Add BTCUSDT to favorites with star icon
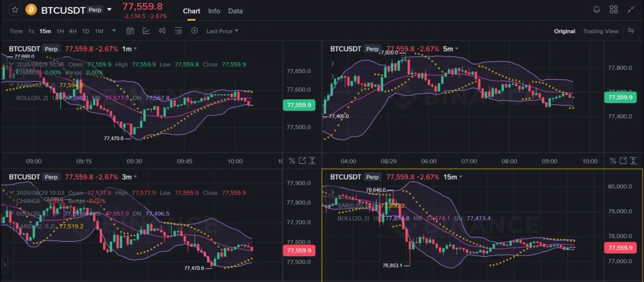This screenshot has width=644, height=282. (x=15, y=9)
